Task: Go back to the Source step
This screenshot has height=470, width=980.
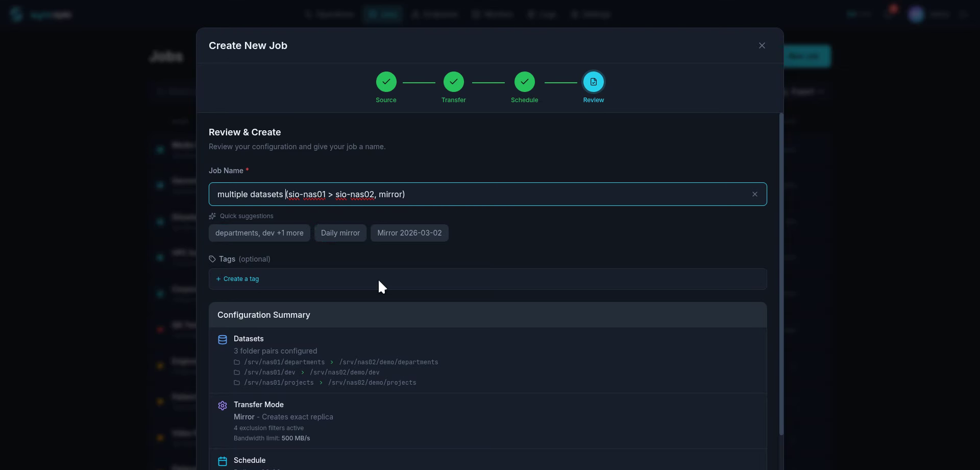Action: (386, 82)
